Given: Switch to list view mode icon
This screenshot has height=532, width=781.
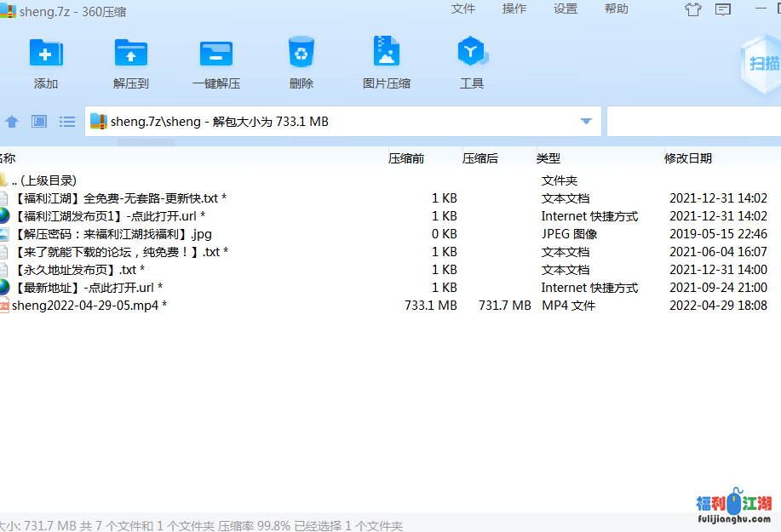Looking at the screenshot, I should click(x=67, y=122).
